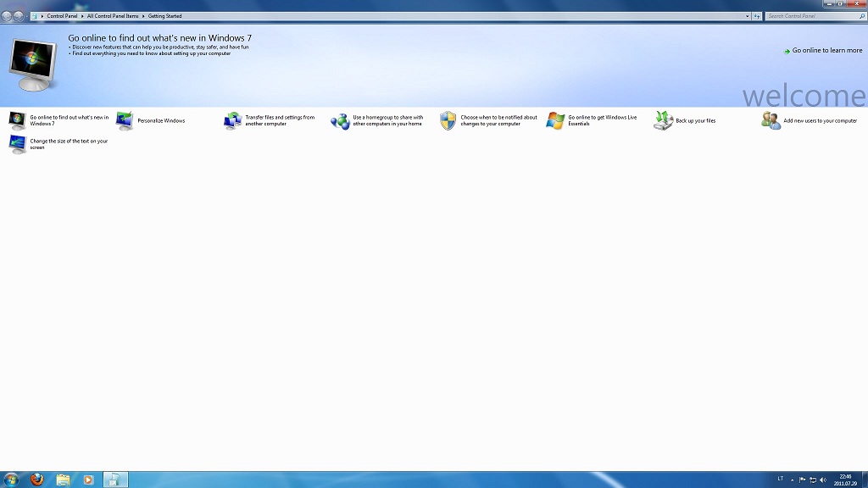Expand the address bar history dropdown

coord(748,16)
